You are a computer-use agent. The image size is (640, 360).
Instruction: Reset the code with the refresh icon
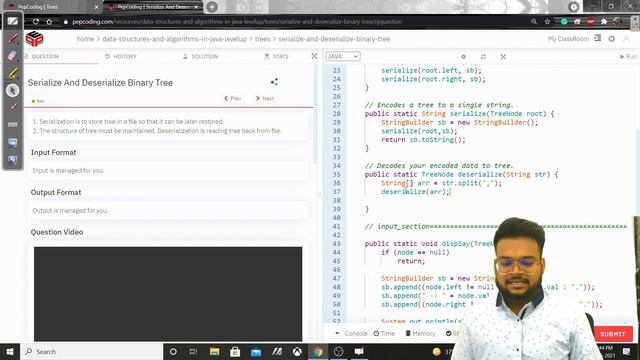click(x=483, y=57)
